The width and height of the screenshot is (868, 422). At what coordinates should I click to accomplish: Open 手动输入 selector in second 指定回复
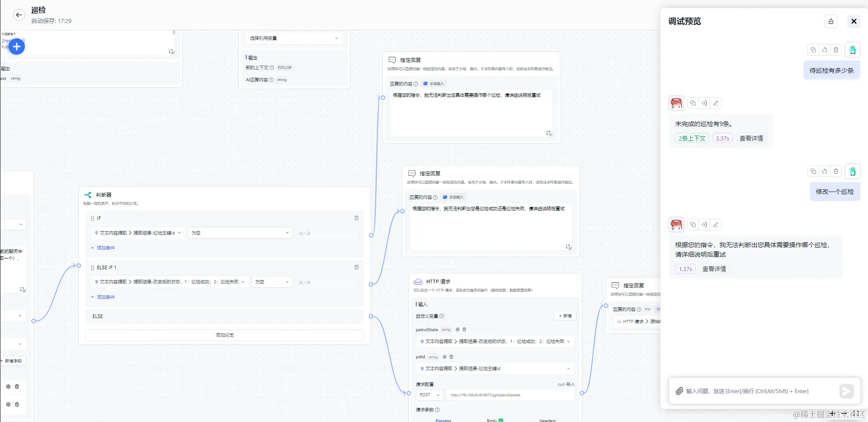453,197
